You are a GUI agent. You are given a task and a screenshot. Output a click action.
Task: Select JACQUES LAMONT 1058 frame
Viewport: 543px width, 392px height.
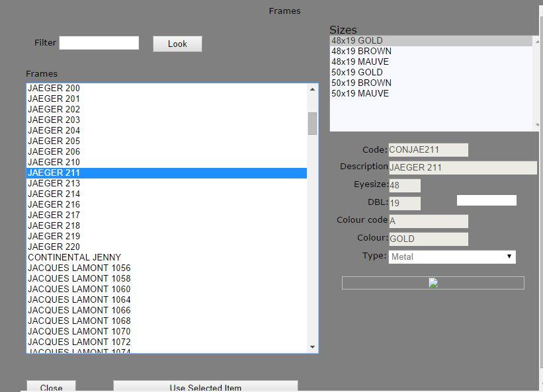167,278
